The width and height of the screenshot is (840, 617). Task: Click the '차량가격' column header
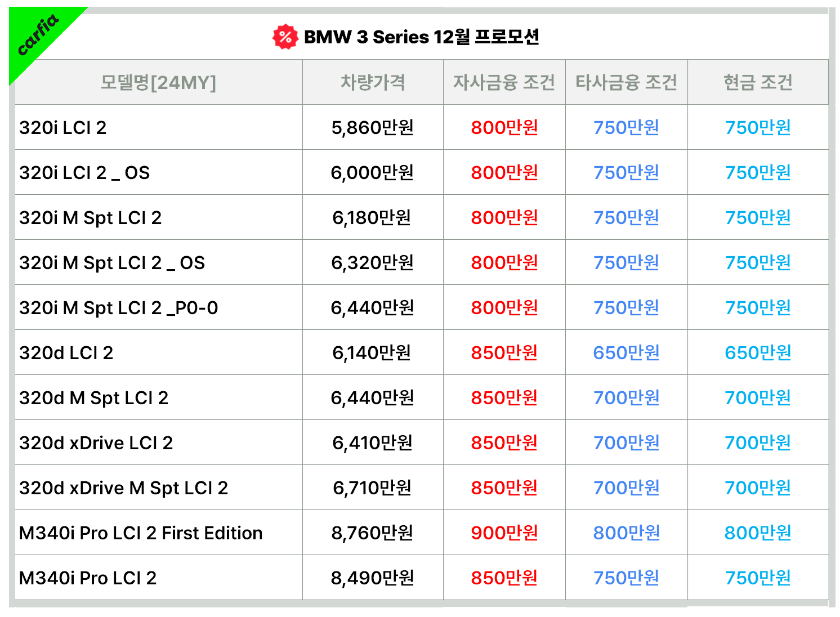click(x=373, y=82)
